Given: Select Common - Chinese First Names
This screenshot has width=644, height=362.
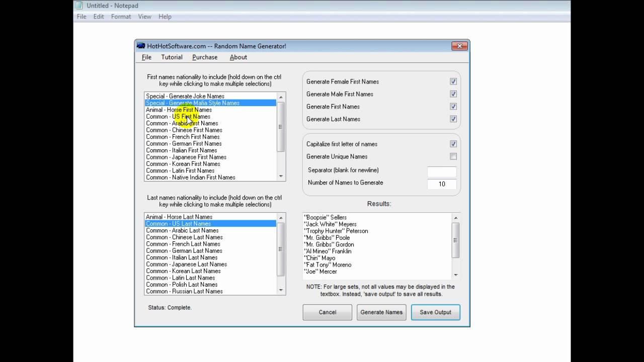Looking at the screenshot, I should pyautogui.click(x=210, y=130).
